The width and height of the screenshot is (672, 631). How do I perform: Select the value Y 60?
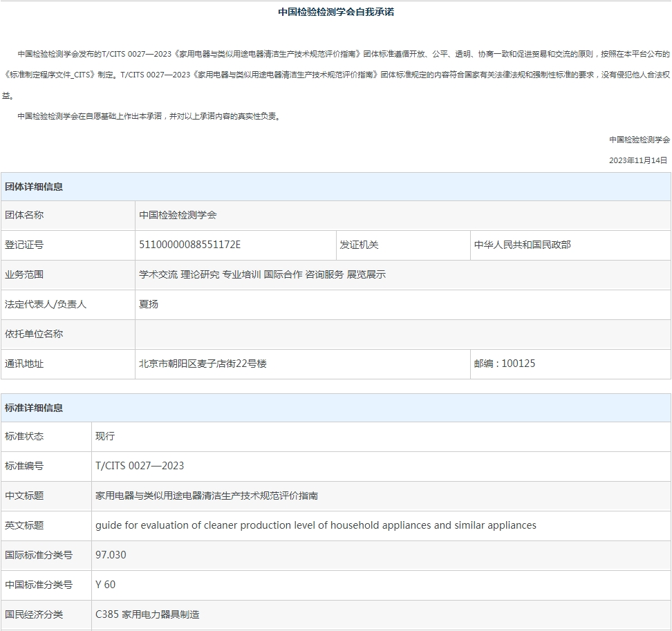(x=105, y=585)
